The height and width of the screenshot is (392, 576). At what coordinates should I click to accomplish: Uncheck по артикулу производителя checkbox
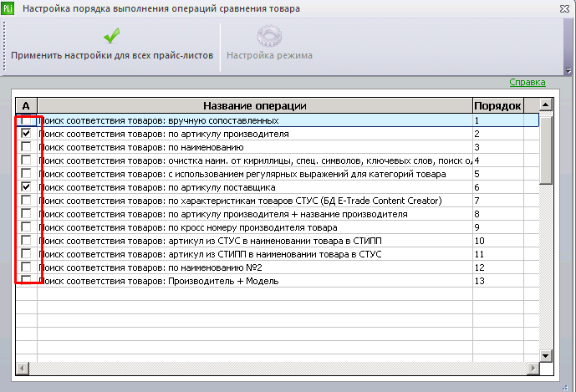[x=26, y=133]
